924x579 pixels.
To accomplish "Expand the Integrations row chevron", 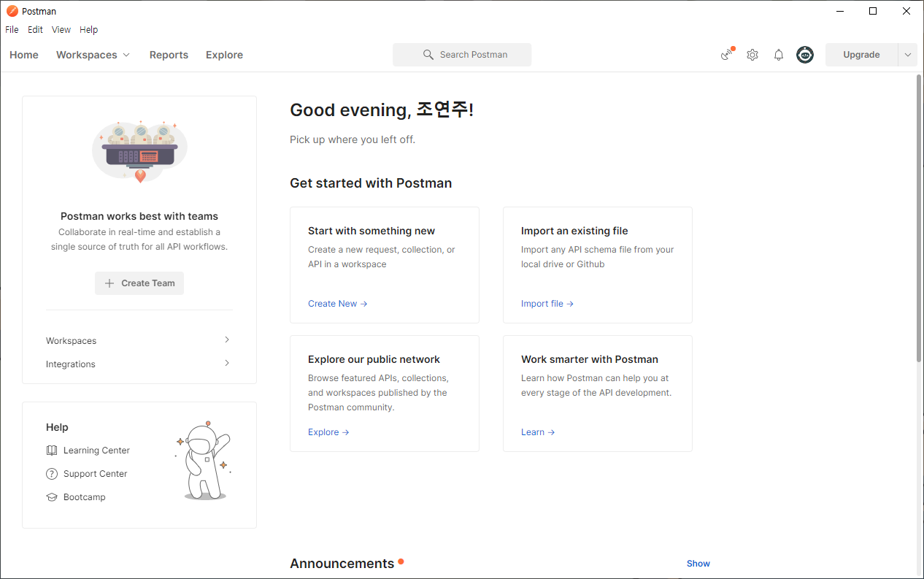I will coord(227,363).
